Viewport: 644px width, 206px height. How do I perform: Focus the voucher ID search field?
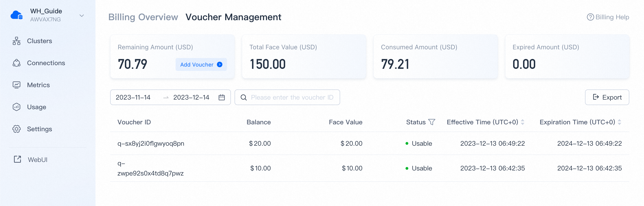coord(292,97)
